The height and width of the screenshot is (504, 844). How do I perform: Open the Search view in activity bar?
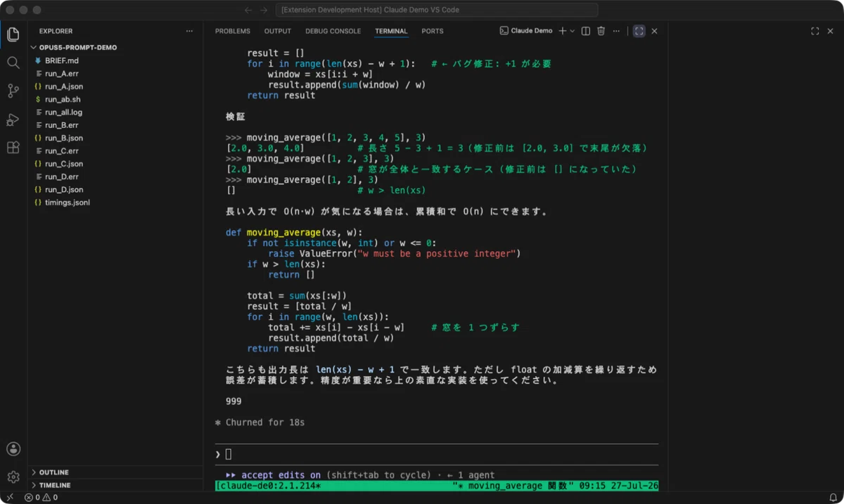pos(13,63)
